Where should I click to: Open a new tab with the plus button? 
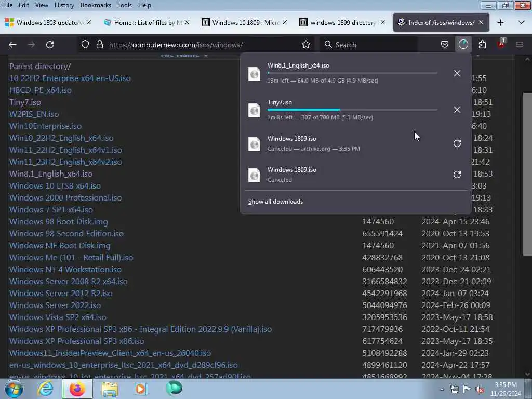coord(500,23)
